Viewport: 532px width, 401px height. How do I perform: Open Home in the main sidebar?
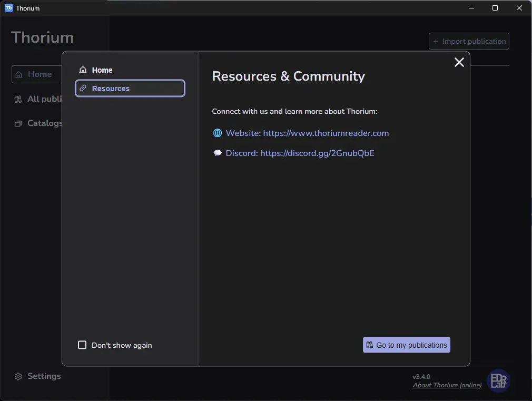(37, 74)
